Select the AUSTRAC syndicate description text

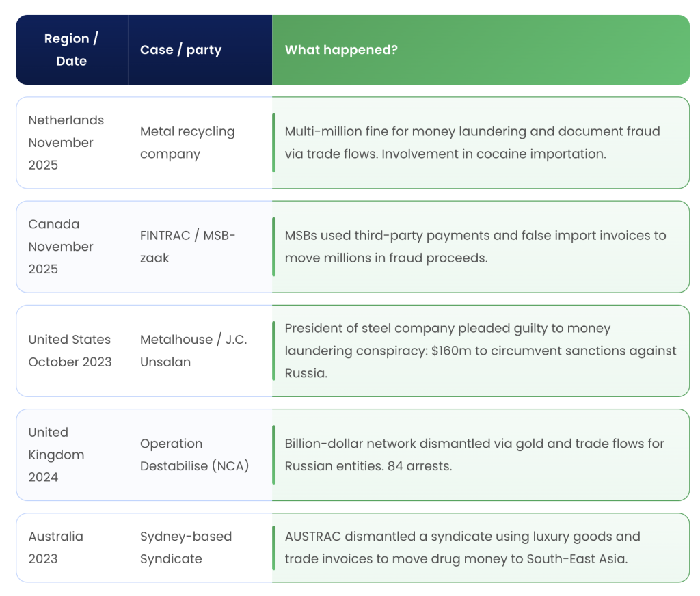(x=462, y=547)
